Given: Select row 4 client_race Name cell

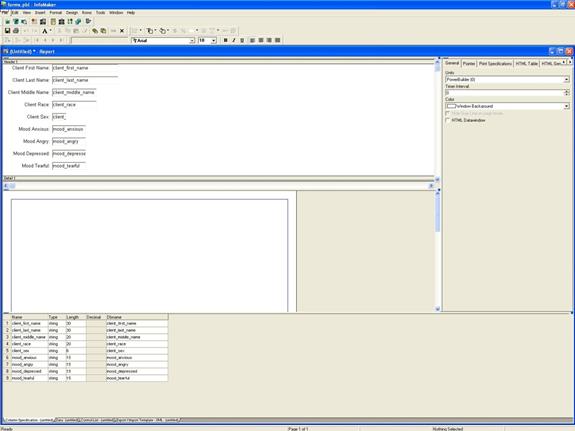Looking at the screenshot, I should click(x=29, y=344).
